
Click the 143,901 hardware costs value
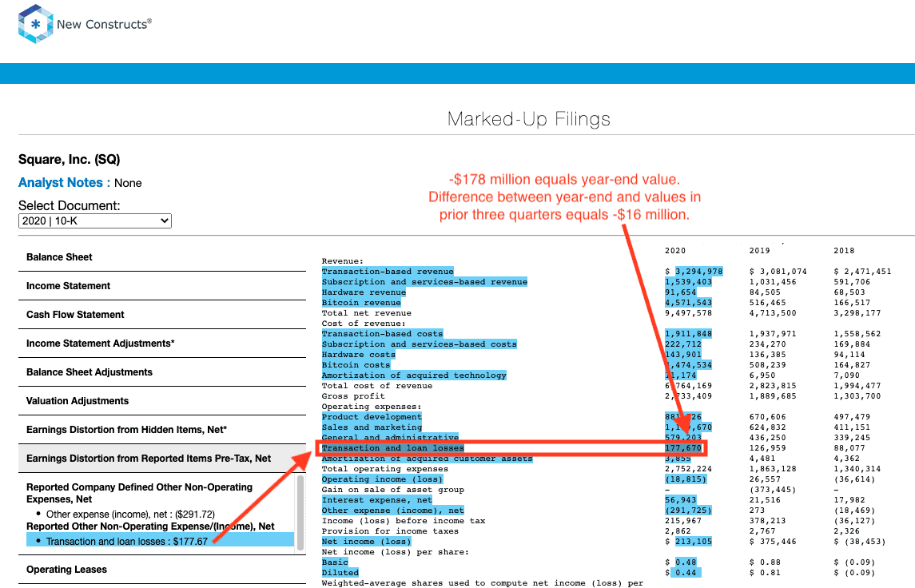tap(683, 355)
